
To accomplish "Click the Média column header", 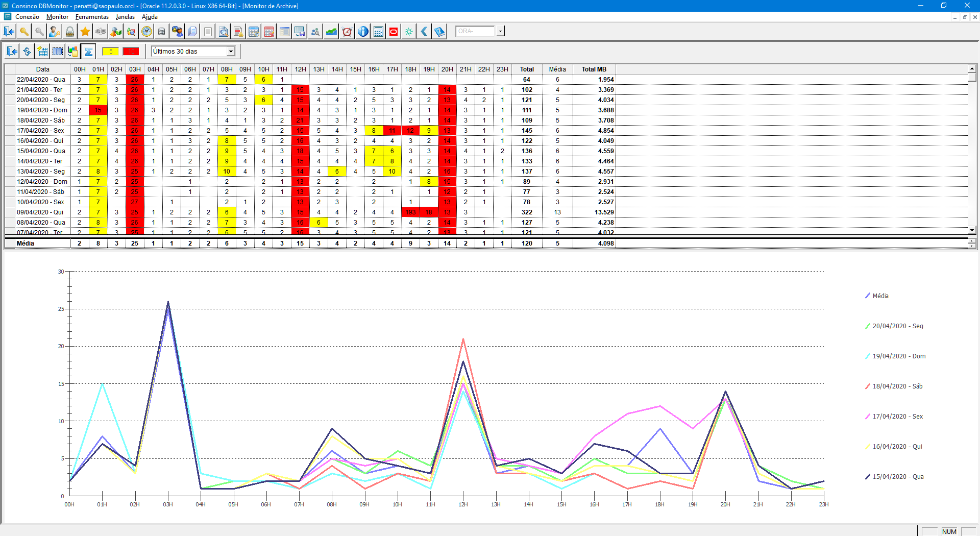I will pos(557,69).
